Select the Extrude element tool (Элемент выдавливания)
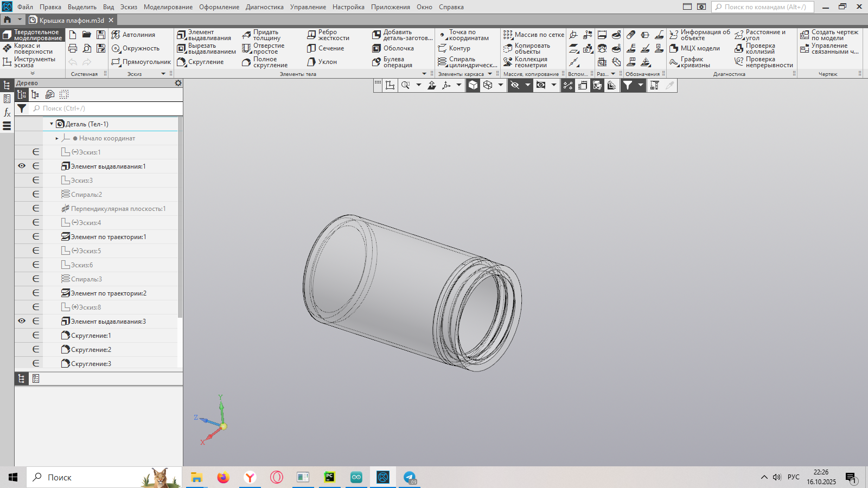 point(205,35)
